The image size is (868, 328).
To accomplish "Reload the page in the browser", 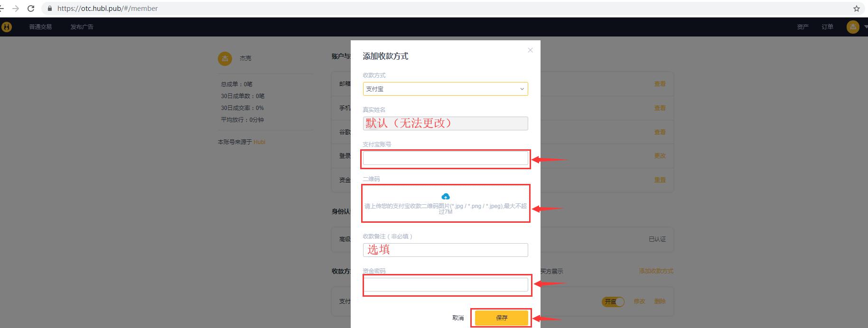I will (x=31, y=9).
